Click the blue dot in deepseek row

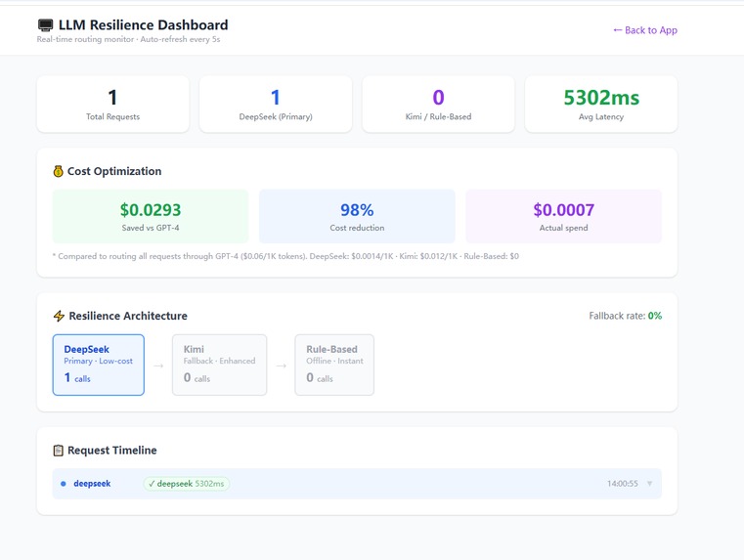64,484
